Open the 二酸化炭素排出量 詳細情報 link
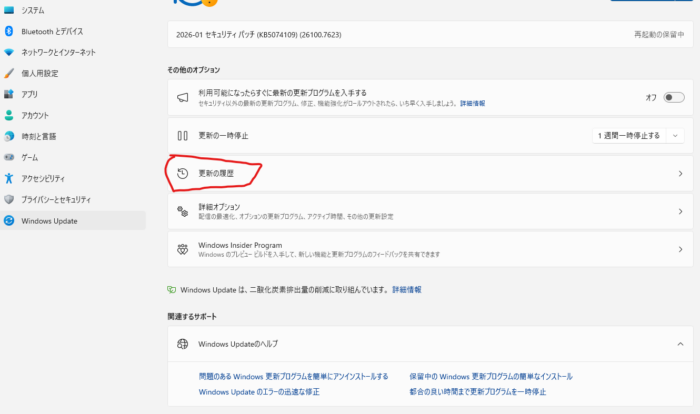 [406, 289]
